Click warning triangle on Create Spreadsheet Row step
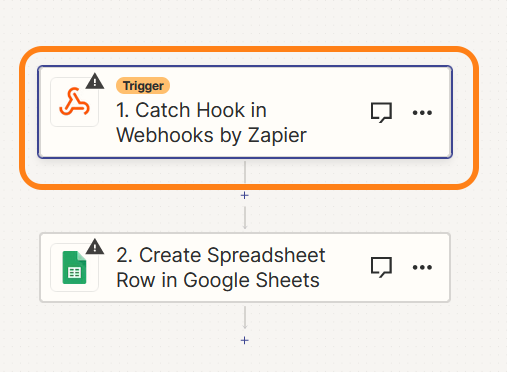 pyautogui.click(x=95, y=247)
